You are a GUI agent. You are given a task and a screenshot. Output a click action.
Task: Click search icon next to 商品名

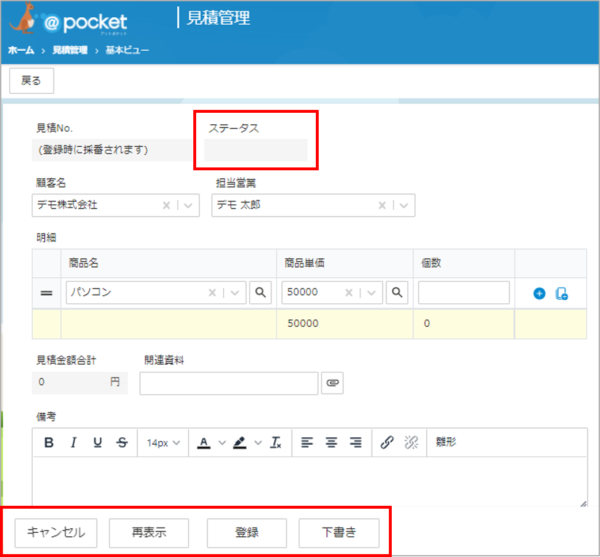(x=261, y=293)
